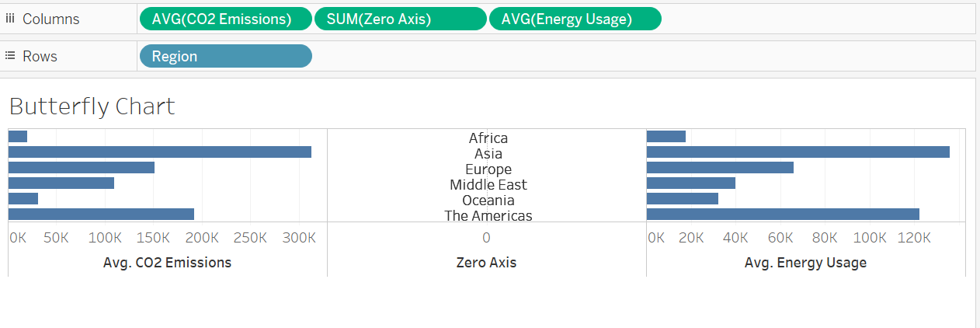
Task: Select the Europe Energy Usage bar
Action: pos(720,168)
